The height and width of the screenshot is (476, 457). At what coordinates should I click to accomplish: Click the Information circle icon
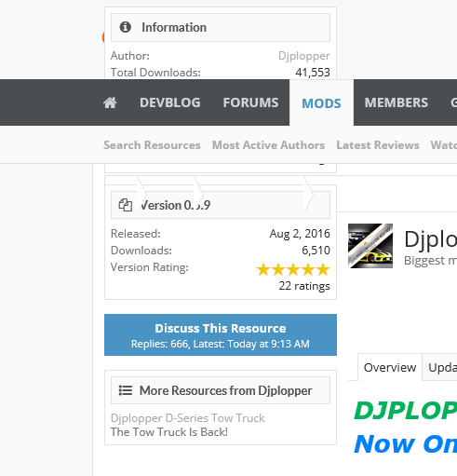pos(126,27)
